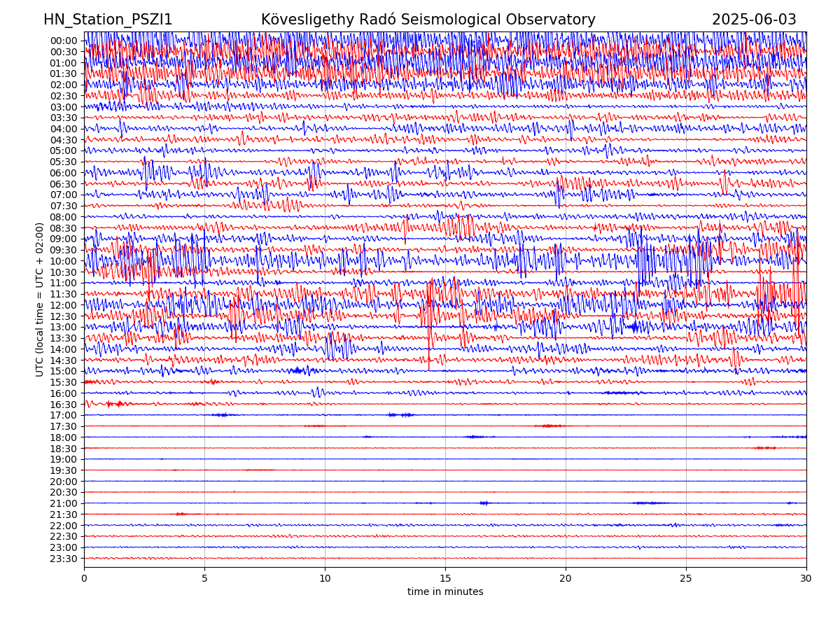Viewport: 840px width, 630px height.
Task: Select the 00:00 trace row label
Action: (x=63, y=41)
